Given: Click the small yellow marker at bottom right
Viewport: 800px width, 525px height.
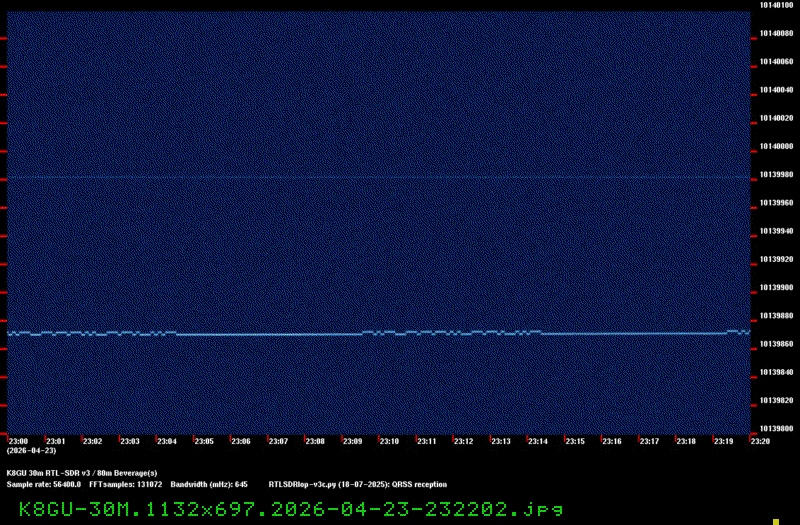Looking at the screenshot, I should [x=776, y=522].
